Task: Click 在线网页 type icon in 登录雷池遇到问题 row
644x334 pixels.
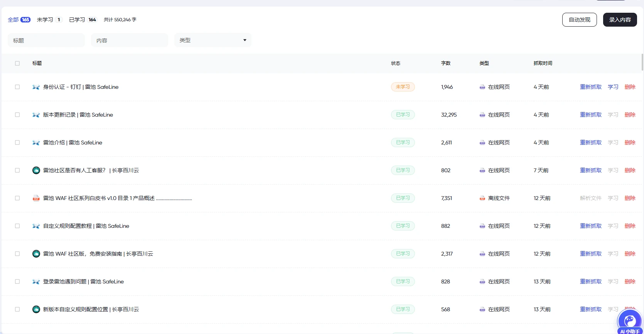Action: pos(482,282)
